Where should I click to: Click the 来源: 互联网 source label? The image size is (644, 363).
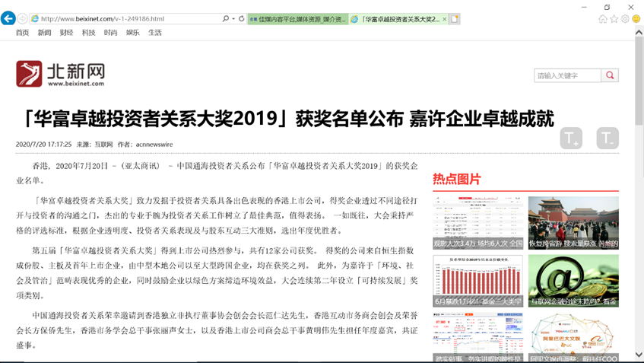point(94,145)
